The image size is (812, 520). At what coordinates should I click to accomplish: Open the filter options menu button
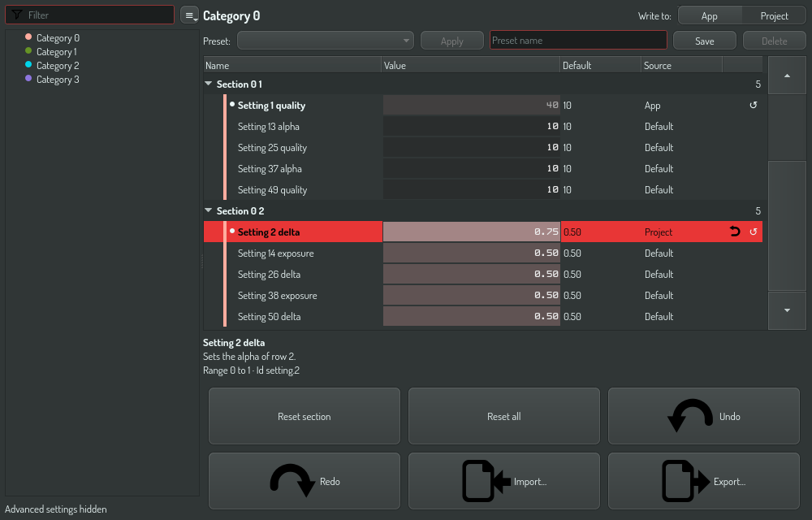[x=189, y=15]
